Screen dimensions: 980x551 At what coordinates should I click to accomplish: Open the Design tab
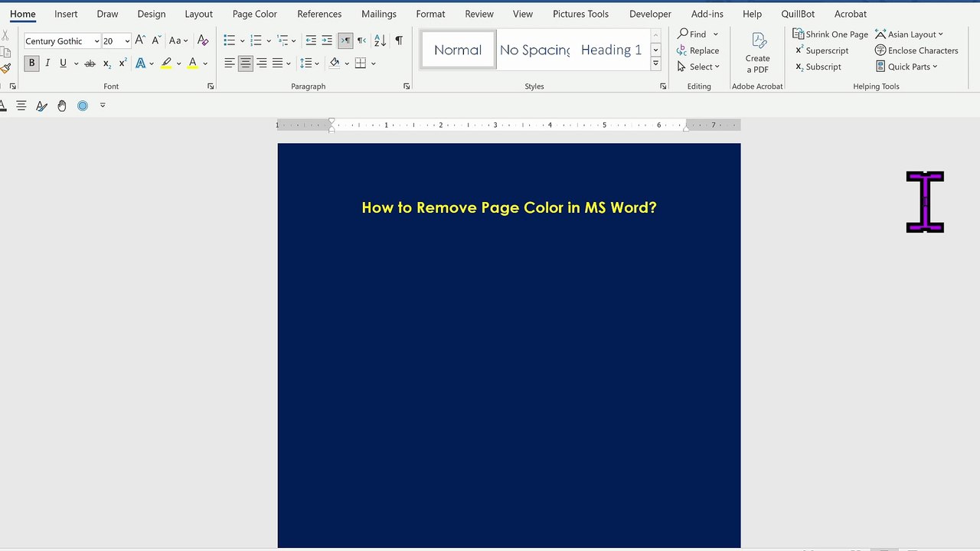click(x=152, y=14)
